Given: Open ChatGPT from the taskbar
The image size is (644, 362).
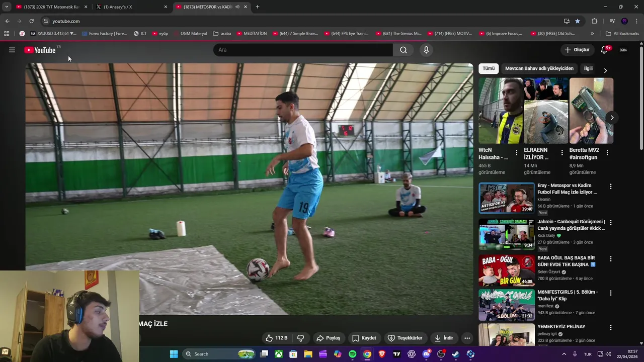Looking at the screenshot, I should (412, 354).
